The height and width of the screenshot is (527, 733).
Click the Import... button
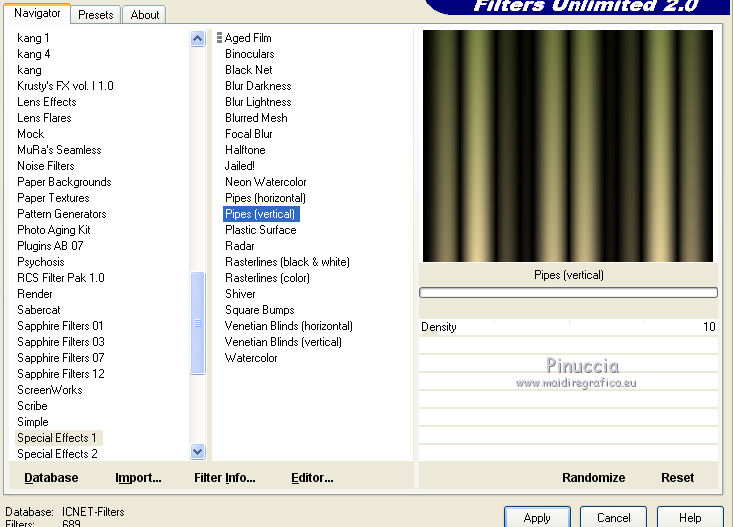[x=138, y=477]
